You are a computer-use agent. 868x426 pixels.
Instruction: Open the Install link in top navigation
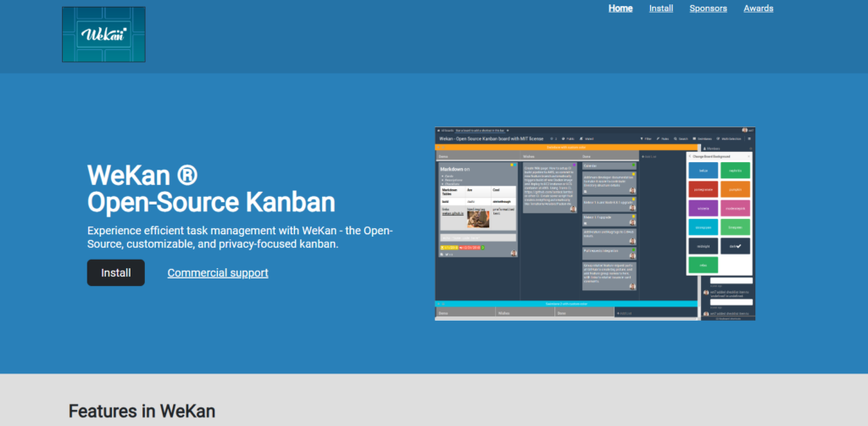click(x=661, y=8)
